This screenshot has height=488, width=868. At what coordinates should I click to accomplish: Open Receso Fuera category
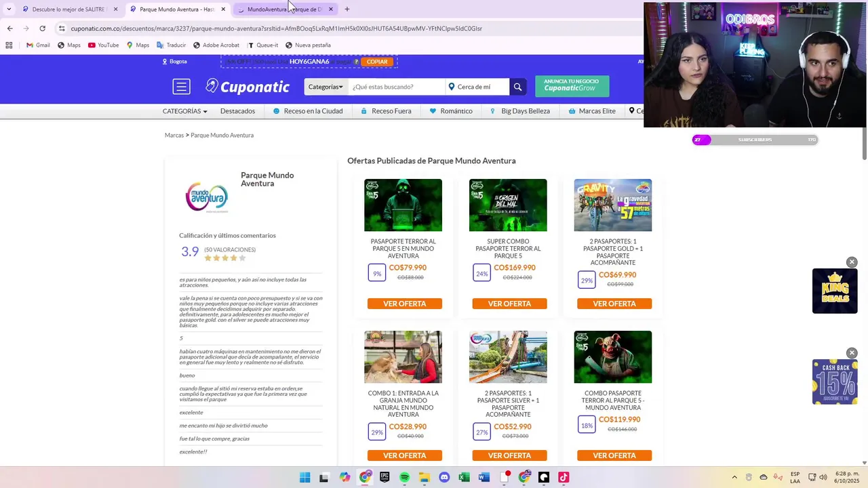(386, 111)
